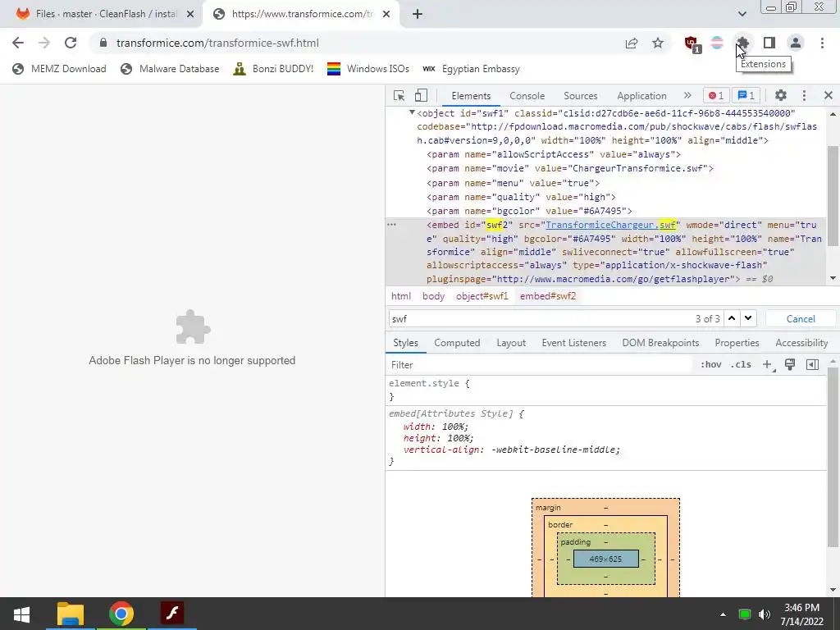Toggle the computed styles sidebar icon
Image resolution: width=840 pixels, height=630 pixels.
812,365
